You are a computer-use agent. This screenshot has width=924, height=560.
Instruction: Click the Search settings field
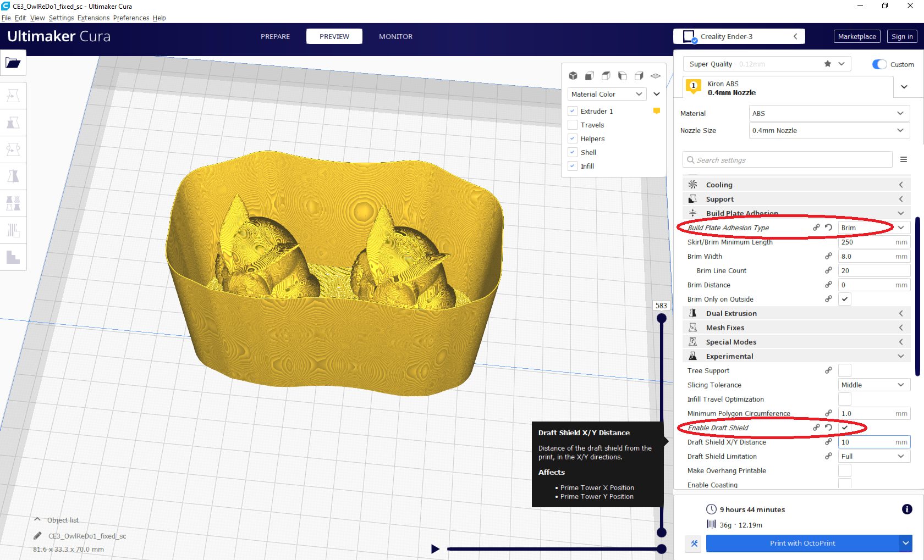[x=788, y=159]
